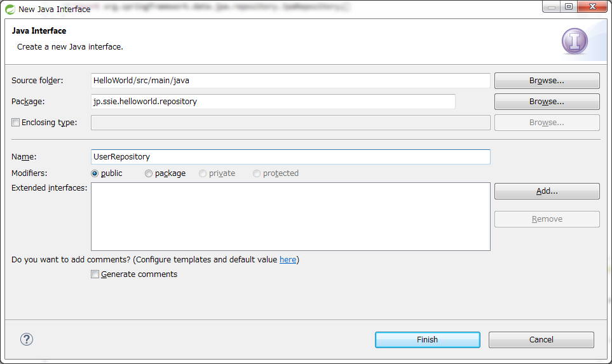Check the Generate comments checkbox
Screen dimensions: 612x364
pyautogui.click(x=95, y=274)
